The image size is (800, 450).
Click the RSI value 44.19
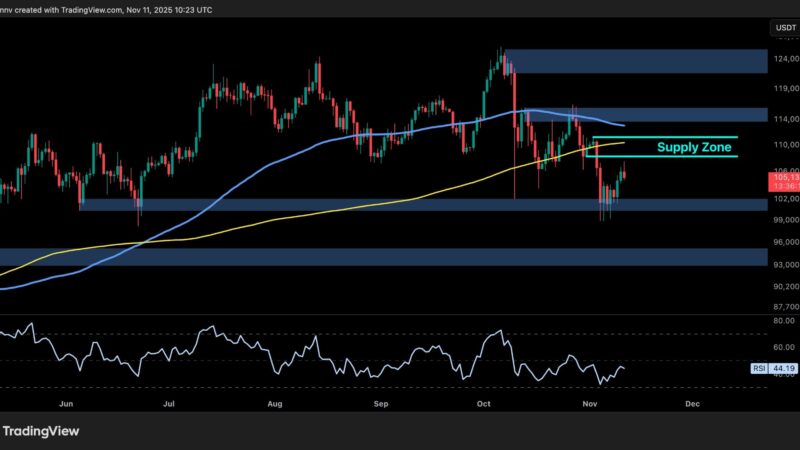click(x=783, y=368)
